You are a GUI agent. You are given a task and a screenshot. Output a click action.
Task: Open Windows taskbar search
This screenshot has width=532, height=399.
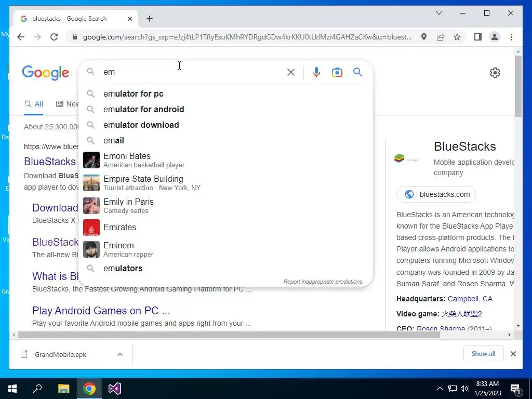[x=37, y=389]
